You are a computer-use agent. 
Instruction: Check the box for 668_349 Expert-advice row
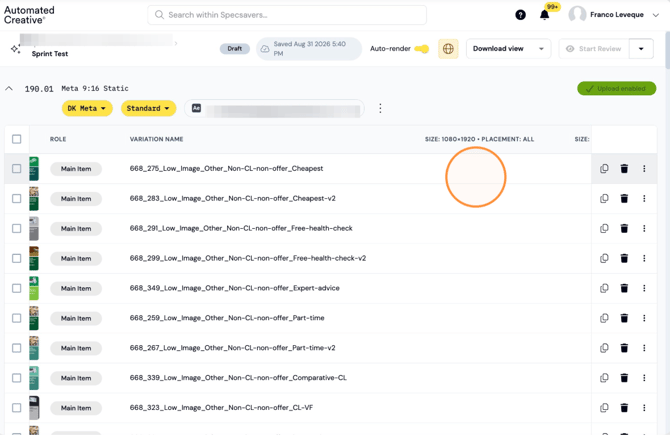point(17,288)
